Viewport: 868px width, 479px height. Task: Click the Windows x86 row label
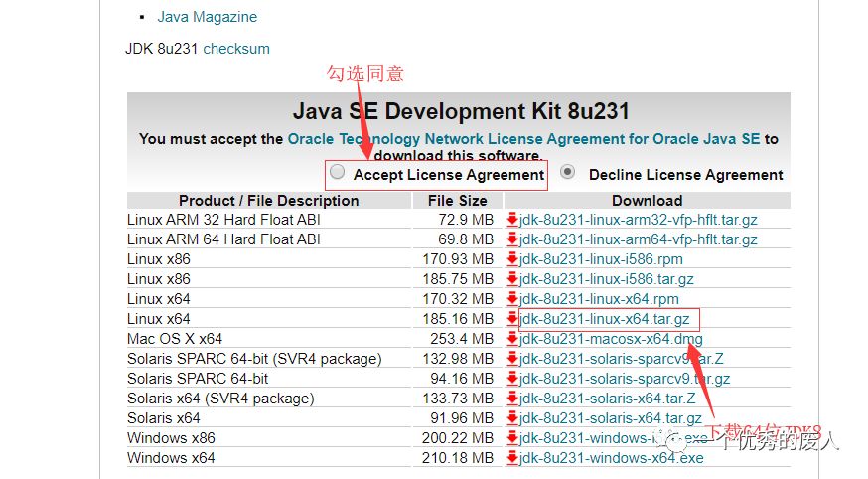pyautogui.click(x=171, y=438)
